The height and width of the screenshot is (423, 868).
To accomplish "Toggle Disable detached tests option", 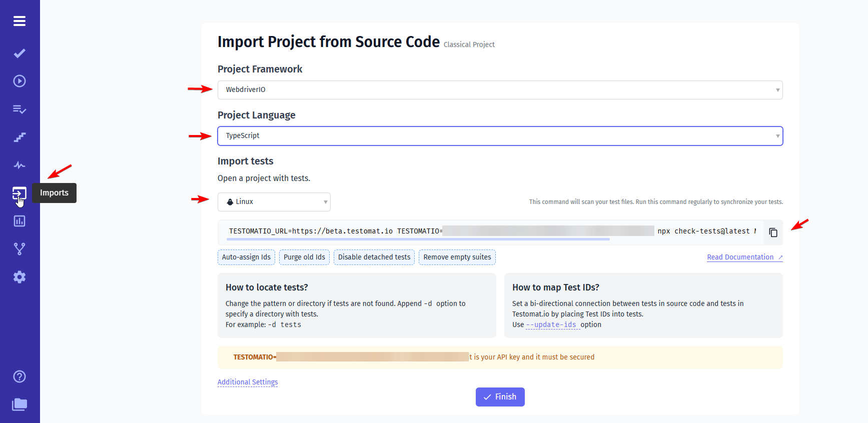I will pyautogui.click(x=374, y=257).
